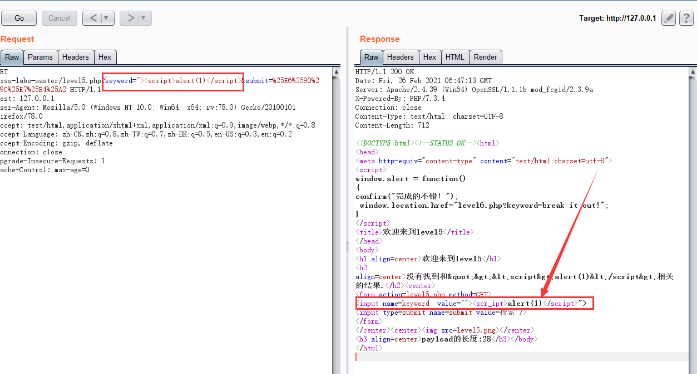The width and height of the screenshot is (697, 374).
Task: Click the Accept-Encoding: gzip, deflate line
Action: [56, 143]
